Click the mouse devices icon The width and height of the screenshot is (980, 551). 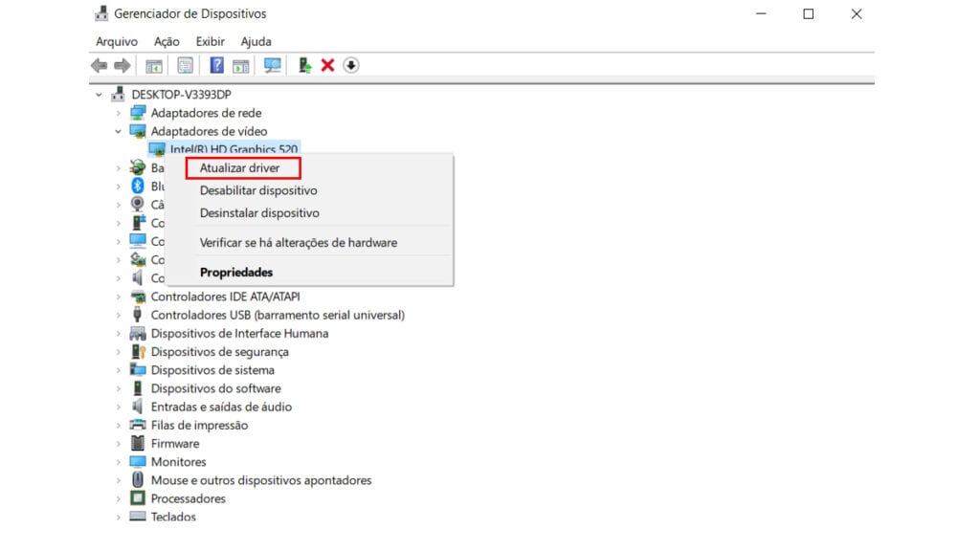[x=138, y=480]
